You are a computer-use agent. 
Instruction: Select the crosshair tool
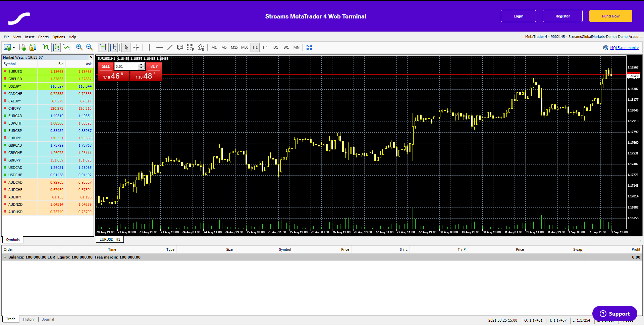click(x=136, y=47)
